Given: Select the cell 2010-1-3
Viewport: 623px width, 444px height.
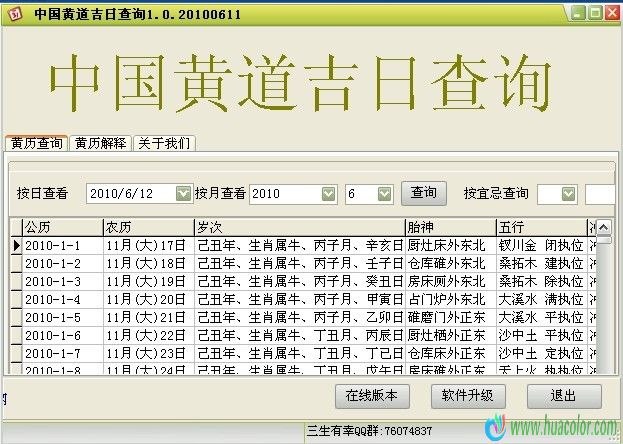Looking at the screenshot, I should [x=63, y=281].
